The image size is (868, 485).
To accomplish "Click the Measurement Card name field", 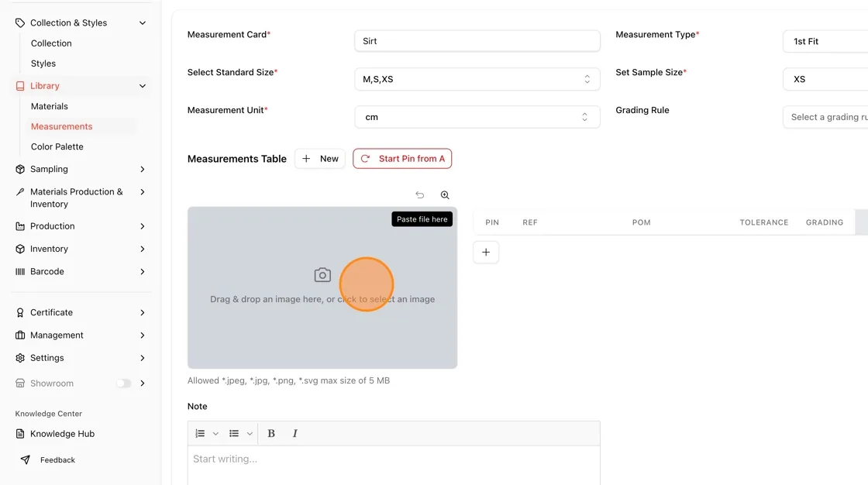I will coord(477,41).
